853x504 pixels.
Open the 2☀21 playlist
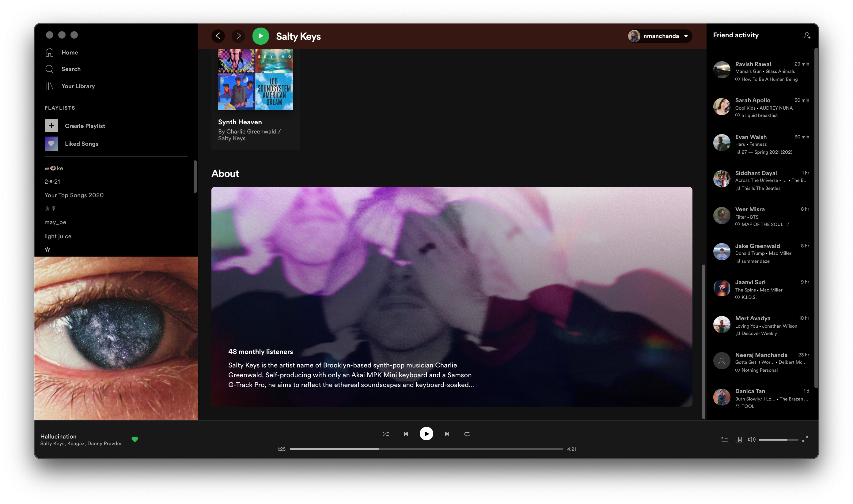(52, 182)
